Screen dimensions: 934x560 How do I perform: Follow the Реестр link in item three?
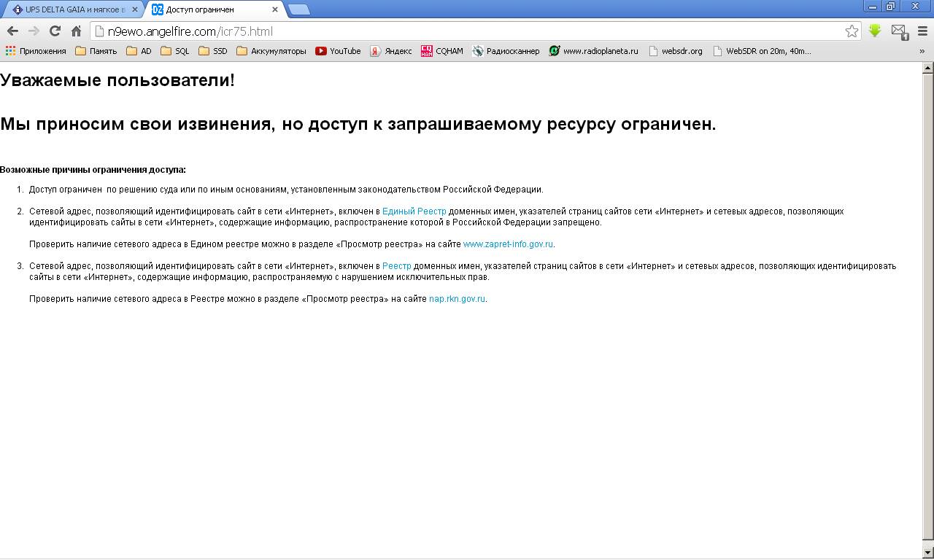click(x=396, y=266)
